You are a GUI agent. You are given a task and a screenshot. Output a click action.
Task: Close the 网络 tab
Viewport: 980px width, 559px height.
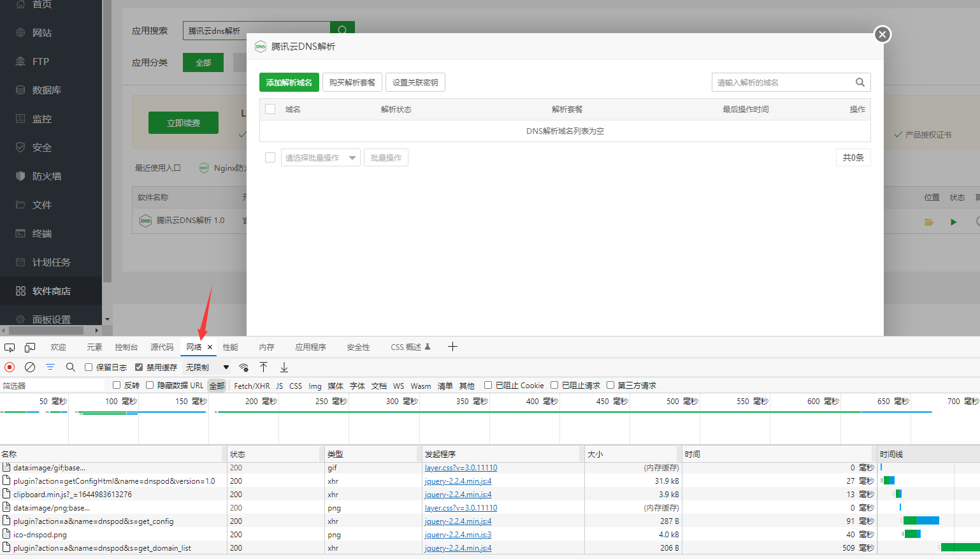point(210,347)
